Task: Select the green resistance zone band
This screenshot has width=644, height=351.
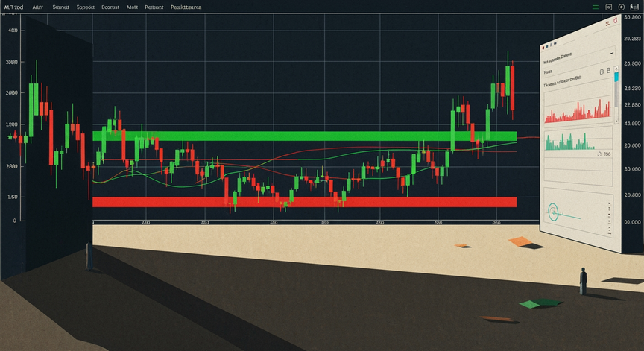Action: coord(304,136)
